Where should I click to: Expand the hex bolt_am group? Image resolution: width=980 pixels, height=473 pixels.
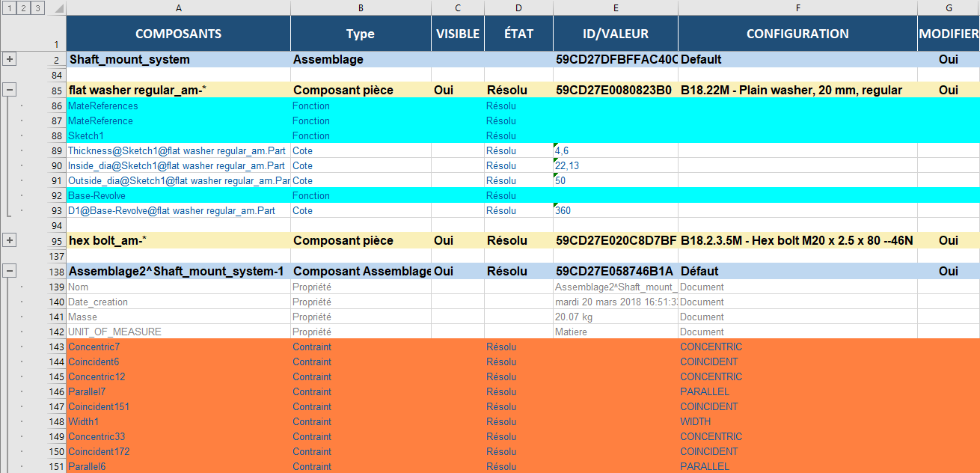tap(10, 240)
